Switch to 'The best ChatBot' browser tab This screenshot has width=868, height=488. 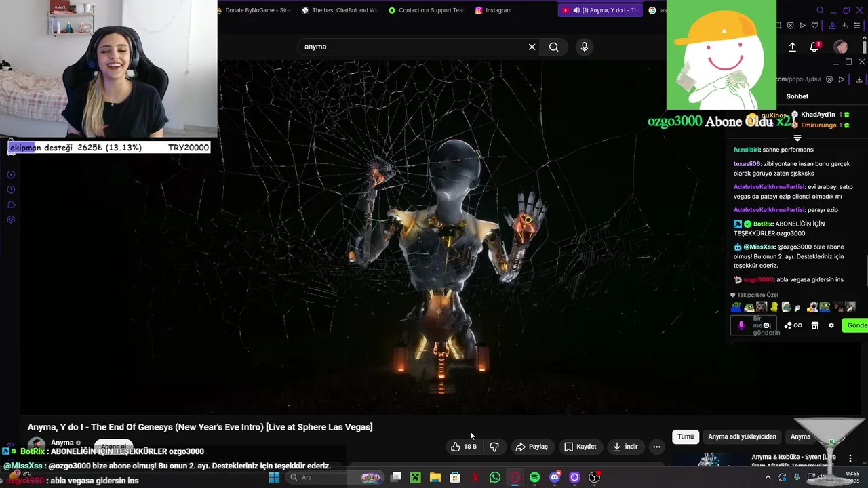pyautogui.click(x=340, y=10)
